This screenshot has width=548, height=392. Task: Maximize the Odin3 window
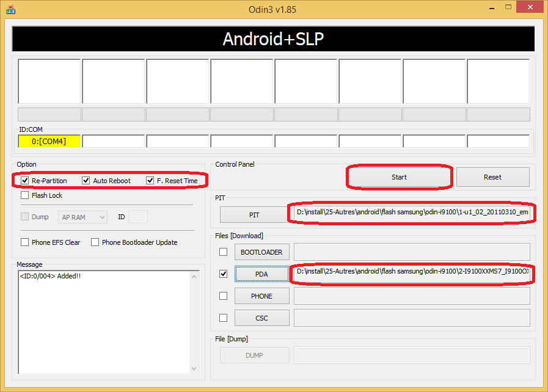coord(508,7)
